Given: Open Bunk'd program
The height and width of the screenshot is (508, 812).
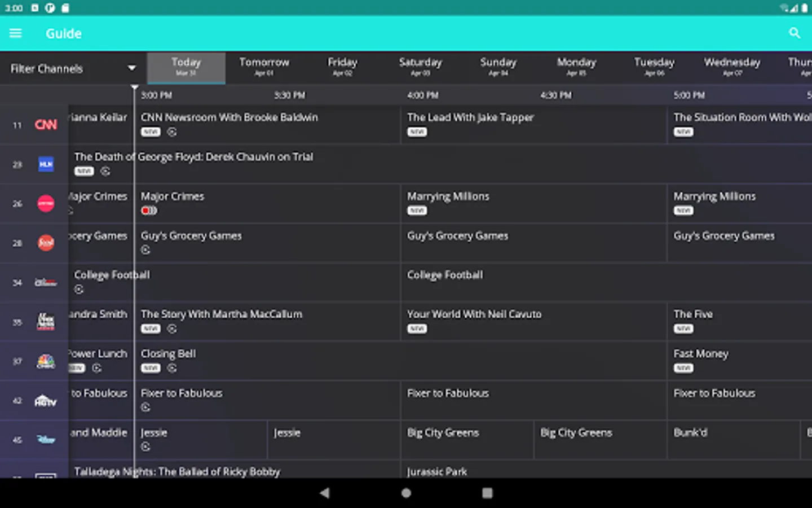Looking at the screenshot, I should click(x=733, y=439).
